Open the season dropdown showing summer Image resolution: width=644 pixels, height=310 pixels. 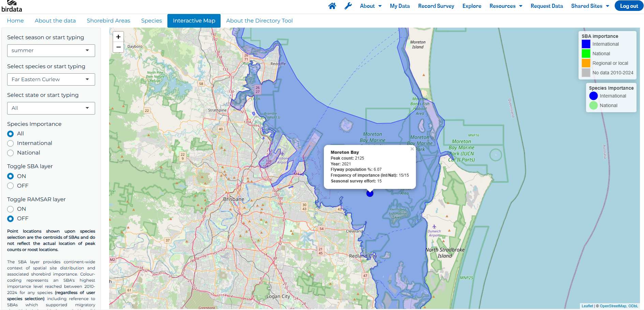click(51, 50)
